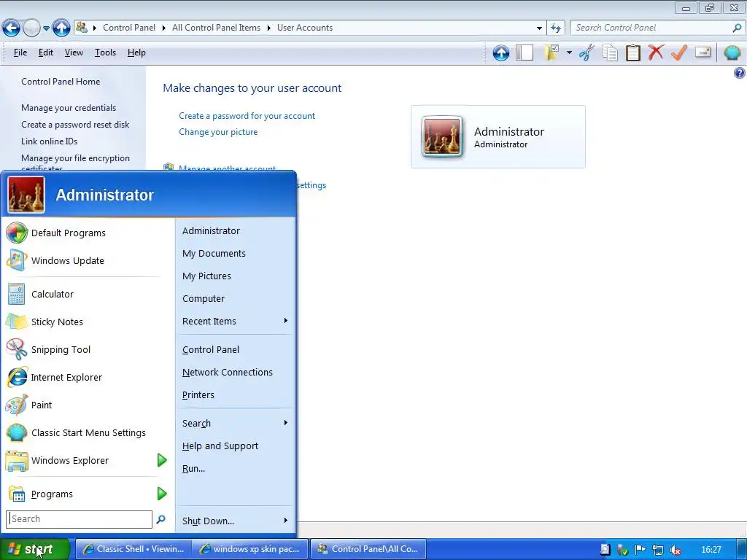
Task: Go up one level using the address-bar Up arrow
Action: (x=61, y=28)
